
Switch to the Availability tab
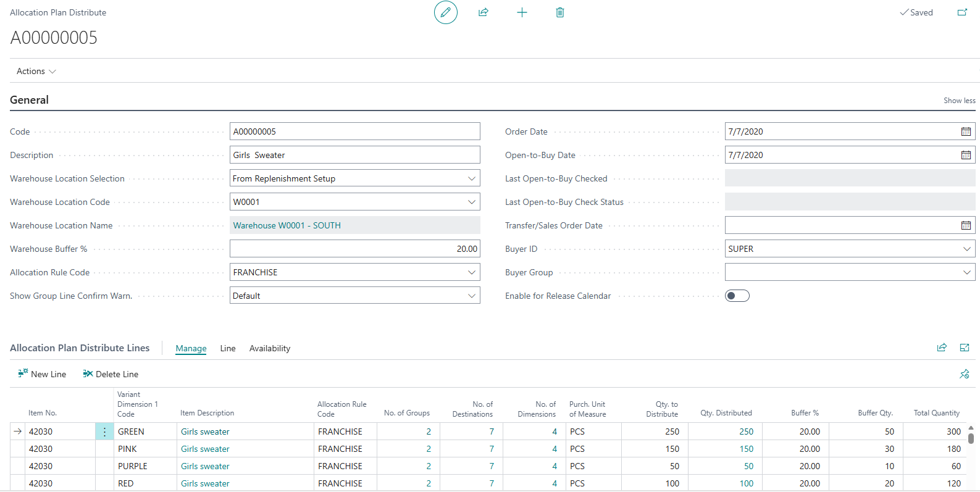tap(269, 348)
